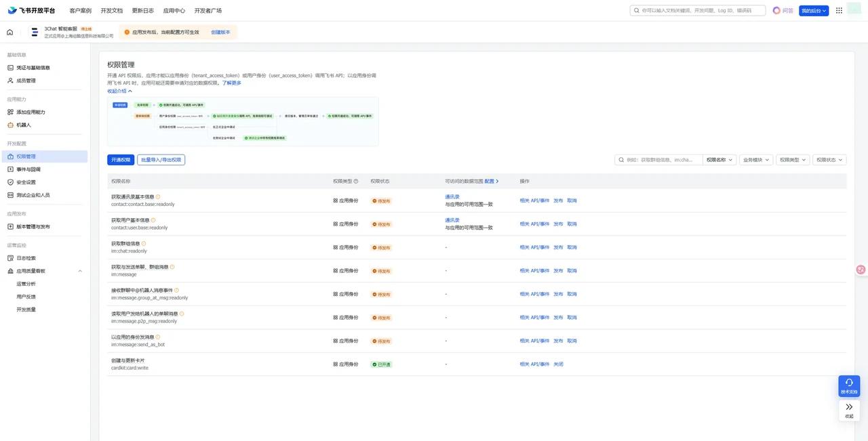Screen dimensions: 868x441
Task: Collapse the 应用质量看板 sidebar group
Action: [80, 271]
